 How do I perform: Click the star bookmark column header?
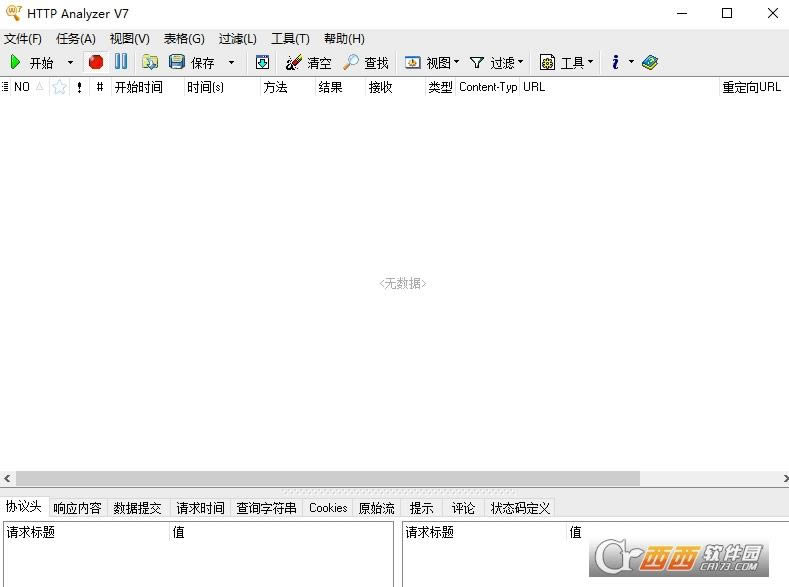(59, 87)
